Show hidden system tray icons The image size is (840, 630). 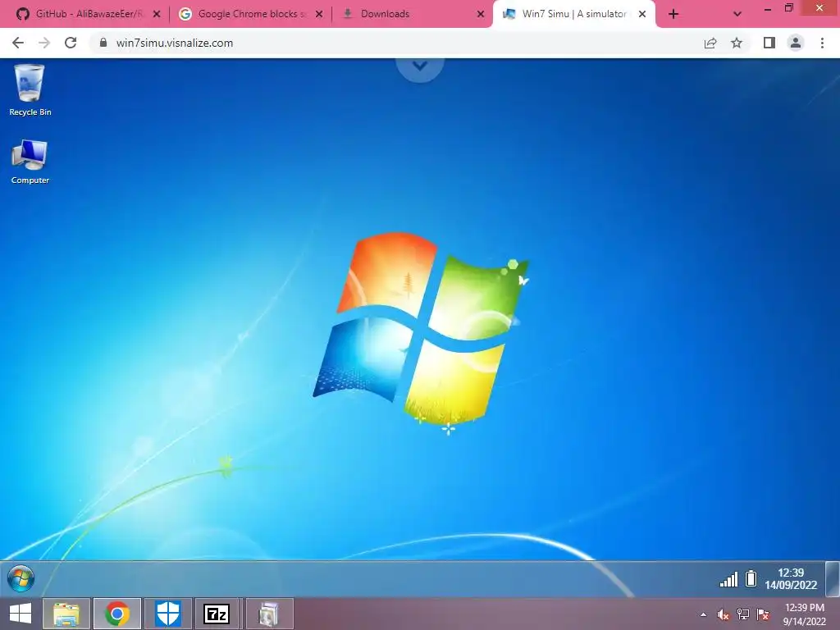click(703, 614)
